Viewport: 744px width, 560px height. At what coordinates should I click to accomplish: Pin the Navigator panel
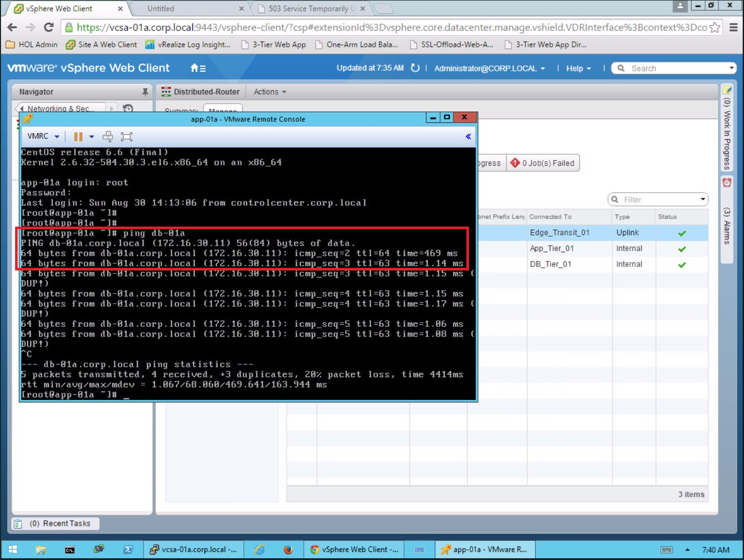pyautogui.click(x=145, y=92)
